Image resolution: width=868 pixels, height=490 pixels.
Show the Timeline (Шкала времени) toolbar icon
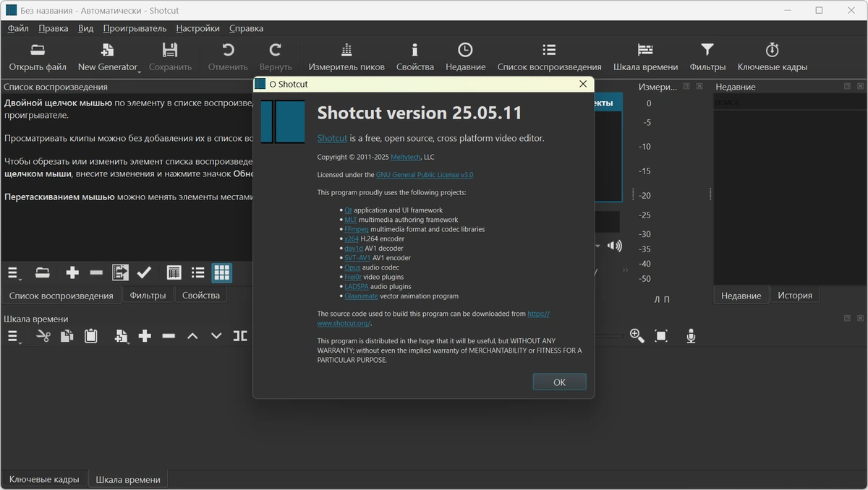pos(645,50)
